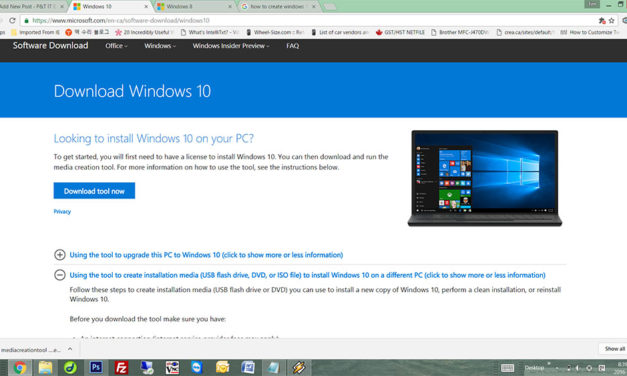Open the How to Customize bookmark
This screenshot has width=627, height=376.
pyautogui.click(x=589, y=32)
